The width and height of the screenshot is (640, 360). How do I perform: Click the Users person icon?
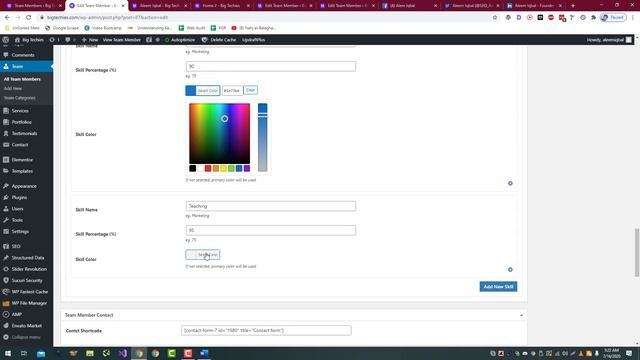[6, 209]
